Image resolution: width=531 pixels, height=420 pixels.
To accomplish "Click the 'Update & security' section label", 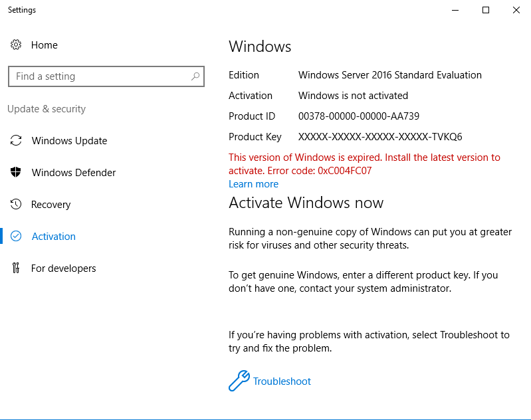I will coord(47,109).
